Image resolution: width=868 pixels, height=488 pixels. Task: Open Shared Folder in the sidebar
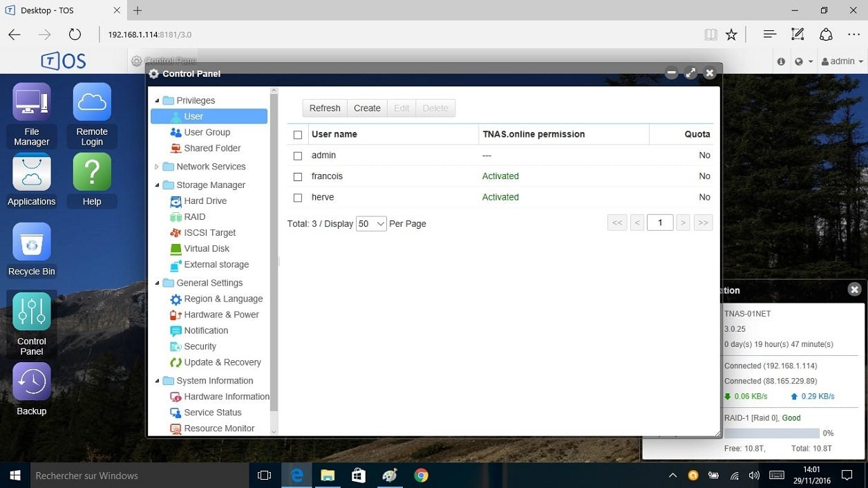(212, 148)
